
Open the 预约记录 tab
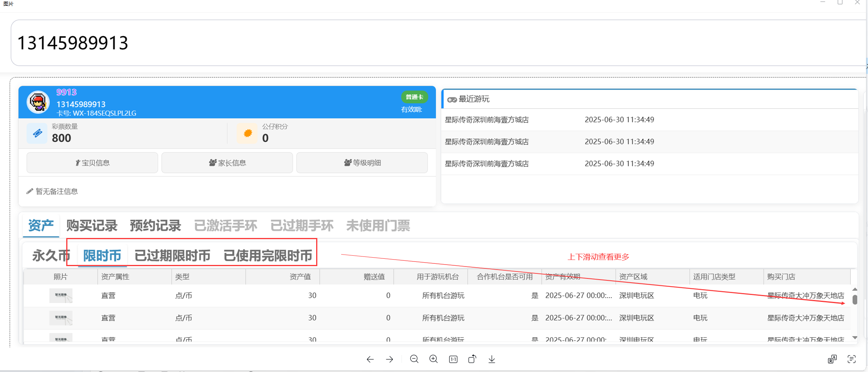point(155,226)
